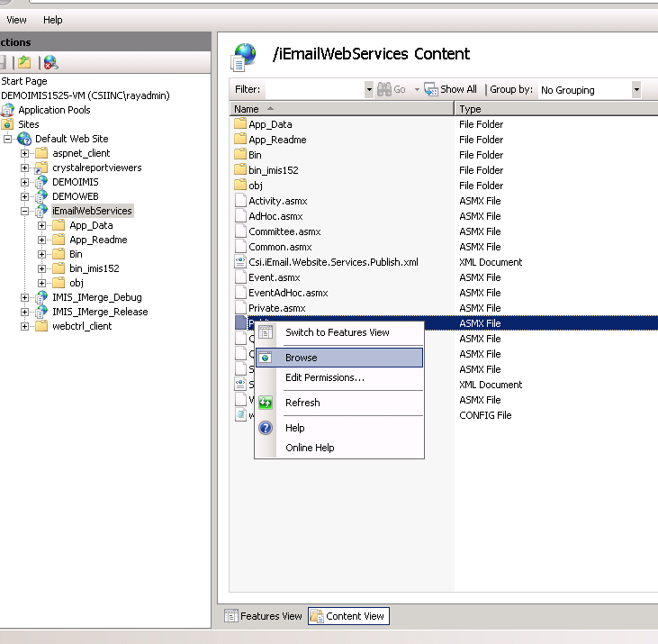Switch to the Features View tab
658x644 pixels.
click(x=263, y=616)
